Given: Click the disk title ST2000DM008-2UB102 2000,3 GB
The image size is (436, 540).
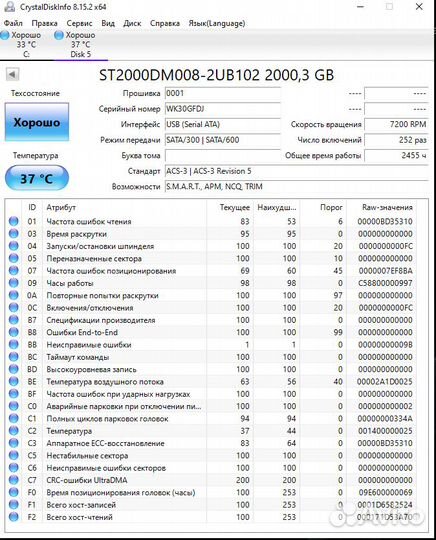Looking at the screenshot, I should (217, 75).
